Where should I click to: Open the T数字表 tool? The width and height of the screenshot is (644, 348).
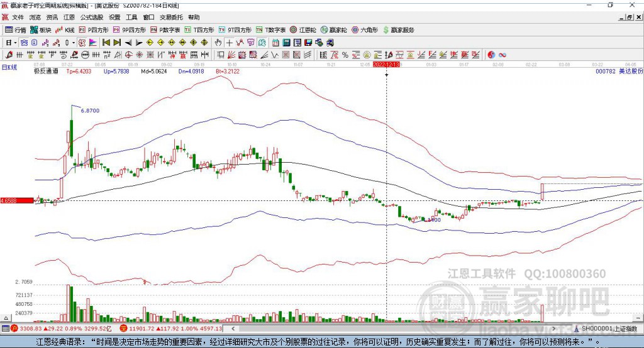pos(270,30)
